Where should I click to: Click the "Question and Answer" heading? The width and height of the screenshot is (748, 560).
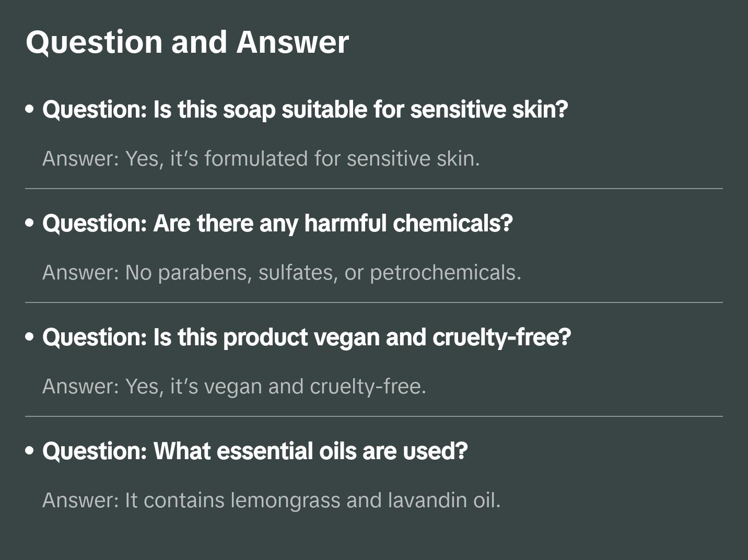[x=187, y=42]
